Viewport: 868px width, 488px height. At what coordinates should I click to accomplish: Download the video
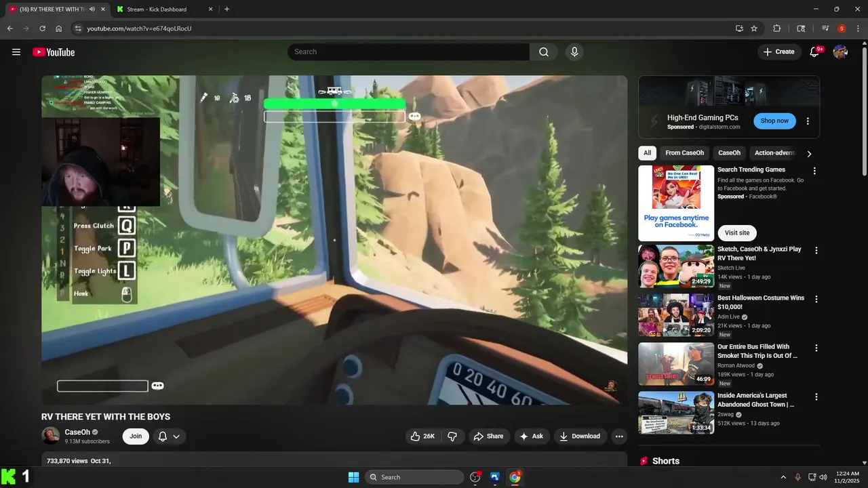[x=580, y=436]
